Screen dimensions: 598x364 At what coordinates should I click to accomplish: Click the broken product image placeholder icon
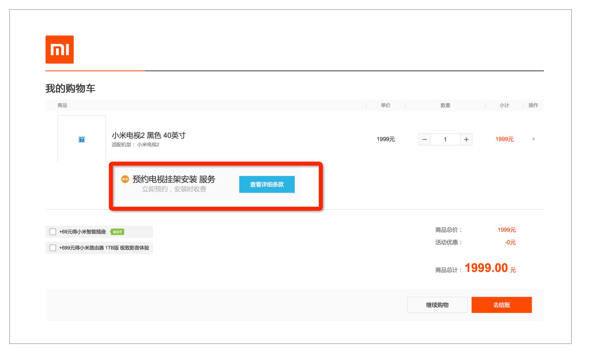point(82,139)
